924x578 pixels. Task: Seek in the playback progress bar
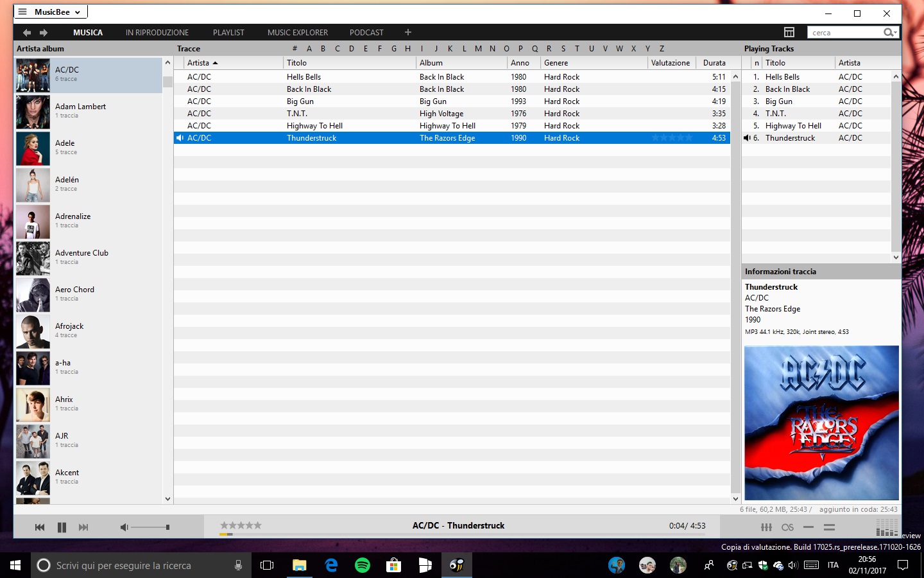coord(462,534)
